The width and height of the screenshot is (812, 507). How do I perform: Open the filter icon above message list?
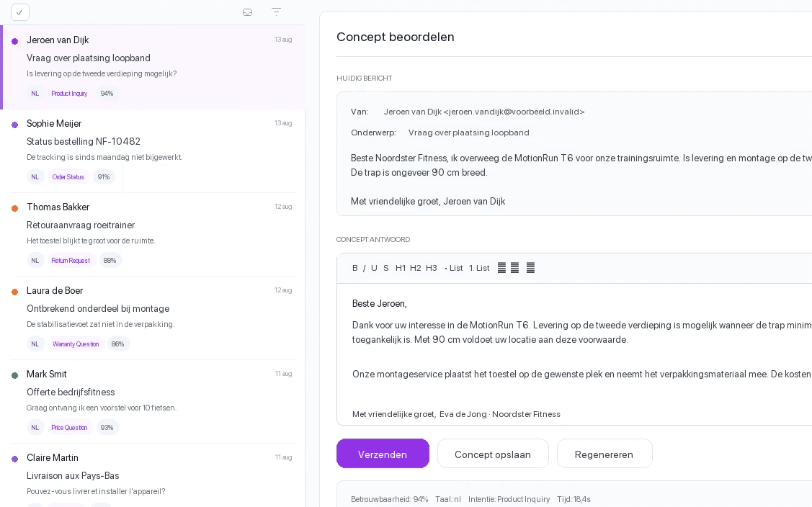click(x=277, y=12)
